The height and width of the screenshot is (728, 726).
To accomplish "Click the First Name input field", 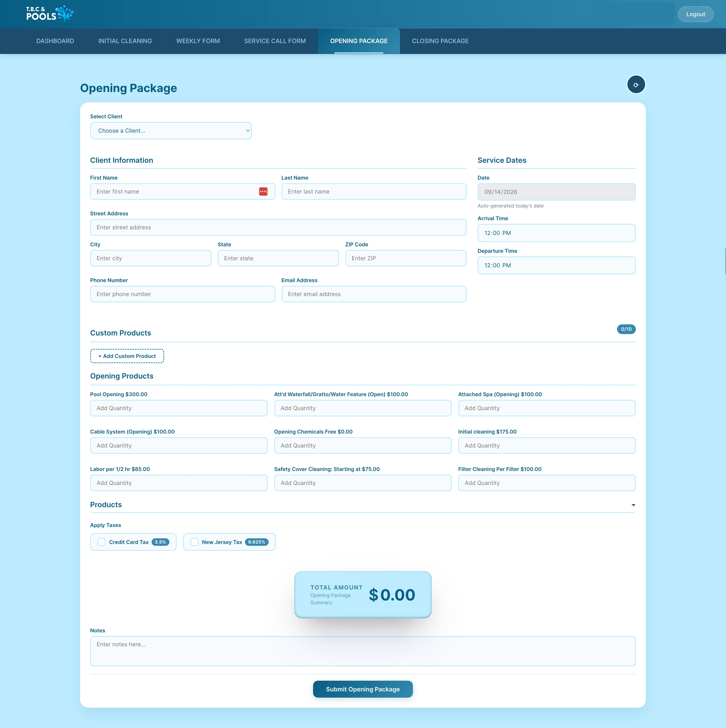I will (x=183, y=192).
